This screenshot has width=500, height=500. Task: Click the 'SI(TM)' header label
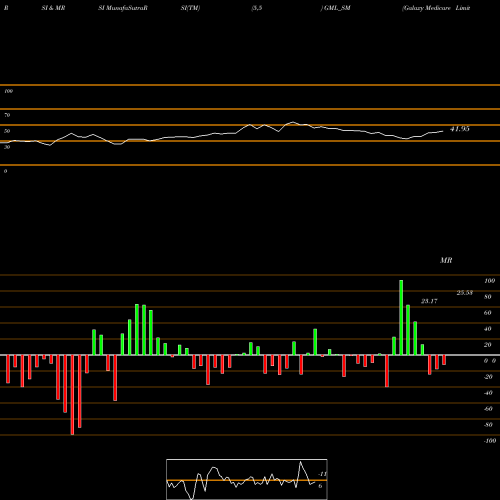pos(190,8)
